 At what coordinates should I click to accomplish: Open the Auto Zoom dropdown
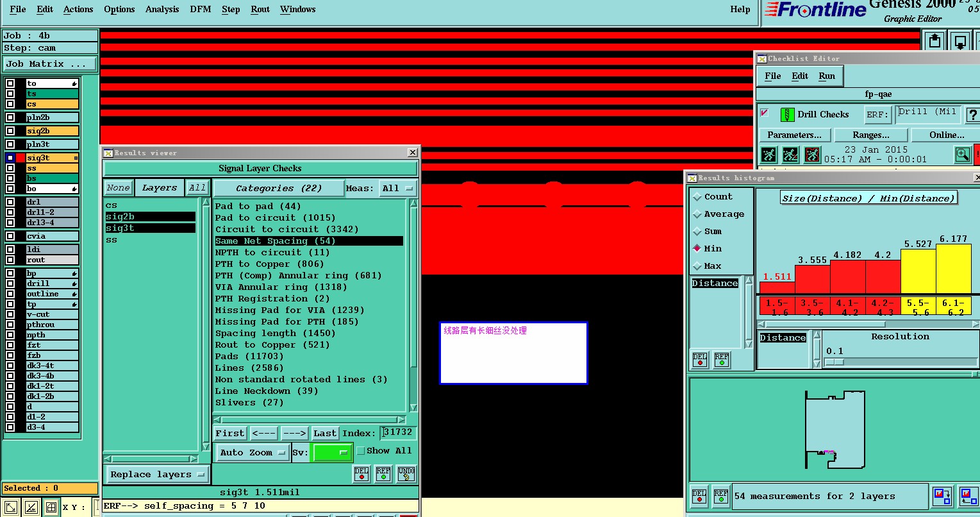[x=253, y=452]
